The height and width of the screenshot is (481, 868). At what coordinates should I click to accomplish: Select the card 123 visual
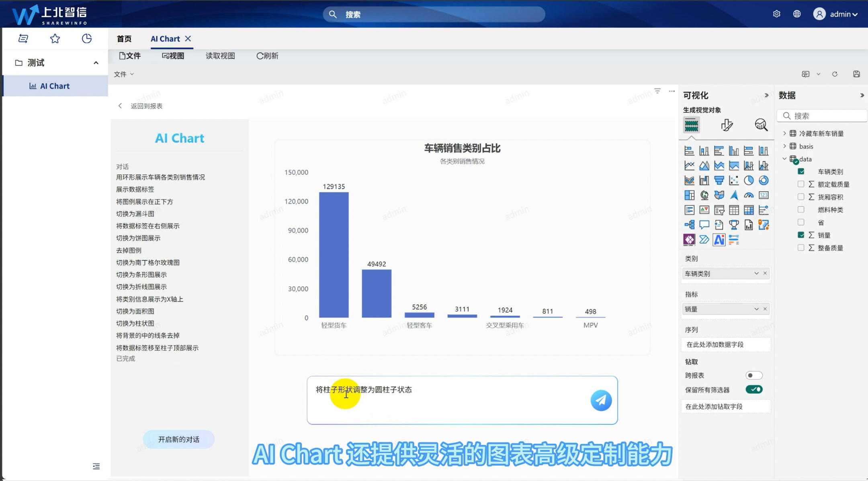click(763, 195)
